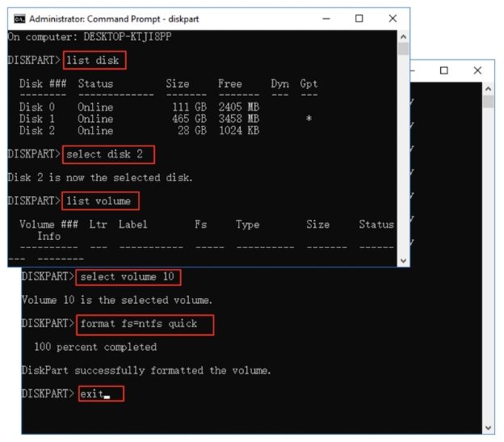The width and height of the screenshot is (504, 442).
Task: Click 'Volume 10 is the selected volume.' message
Action: (x=117, y=300)
